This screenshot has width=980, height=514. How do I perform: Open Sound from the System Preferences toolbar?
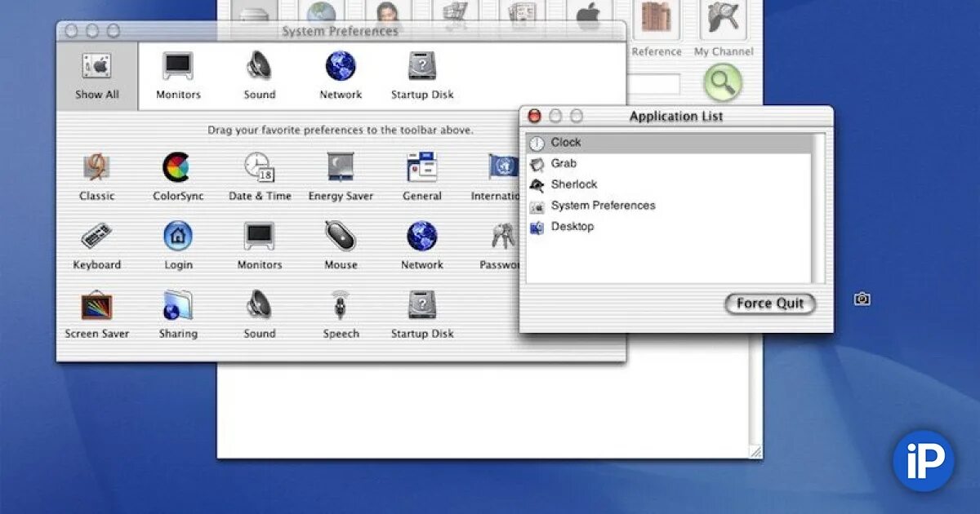(260, 76)
